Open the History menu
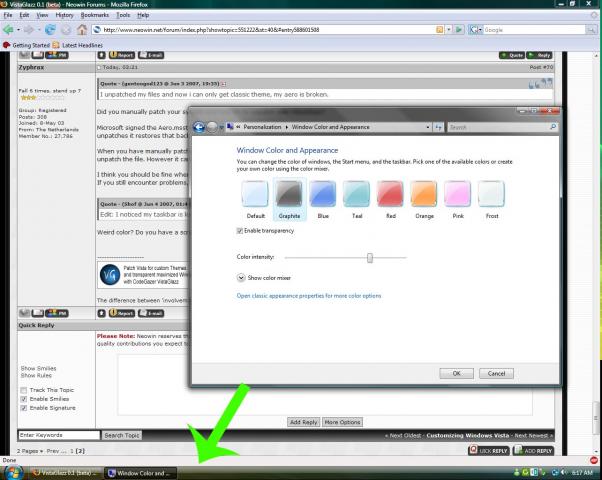This screenshot has width=602, height=480. 64,15
